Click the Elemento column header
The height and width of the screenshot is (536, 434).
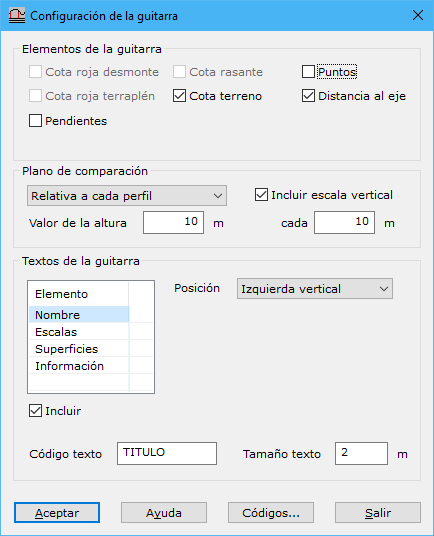click(79, 294)
